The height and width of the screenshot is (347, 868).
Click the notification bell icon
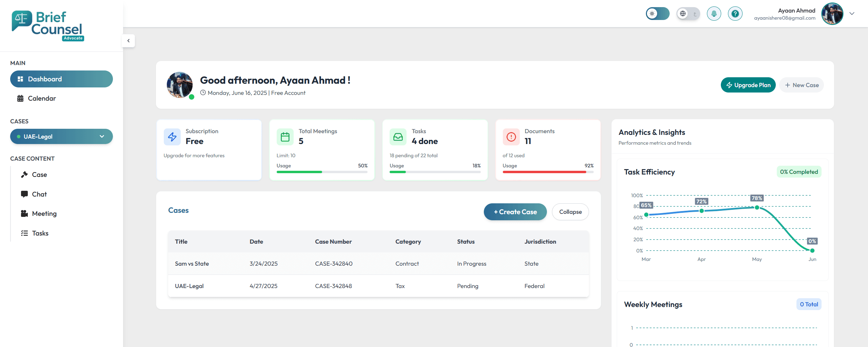[714, 14]
